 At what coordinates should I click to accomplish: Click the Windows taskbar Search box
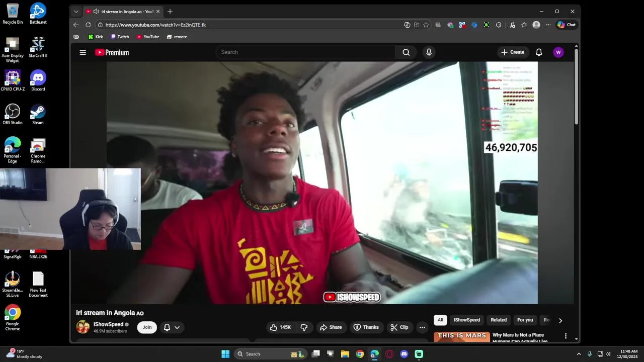[271, 354]
